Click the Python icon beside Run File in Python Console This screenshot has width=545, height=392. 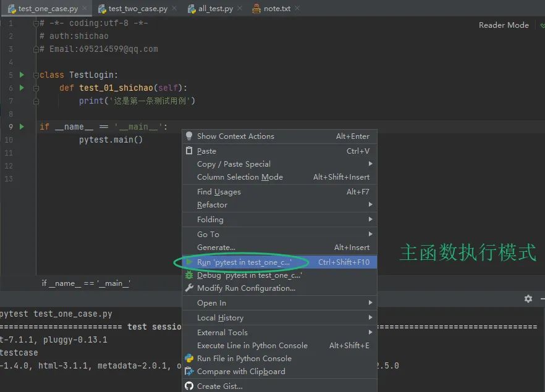point(189,358)
